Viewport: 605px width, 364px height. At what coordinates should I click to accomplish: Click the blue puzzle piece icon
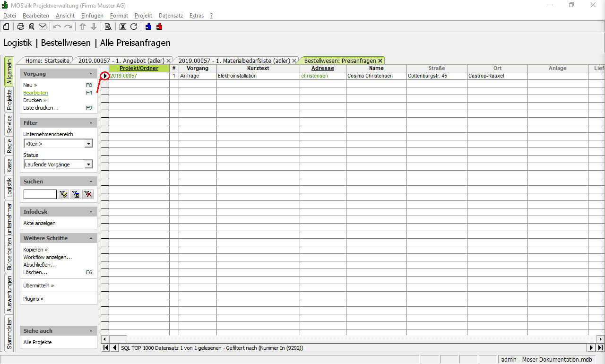coord(148,26)
